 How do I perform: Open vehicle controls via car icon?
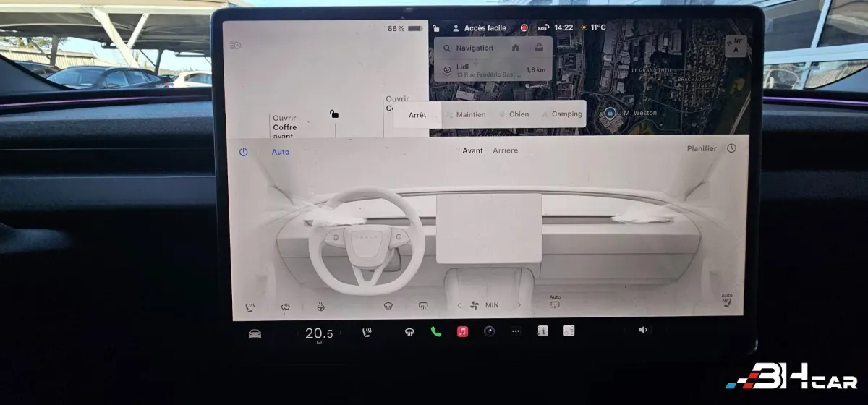point(255,333)
